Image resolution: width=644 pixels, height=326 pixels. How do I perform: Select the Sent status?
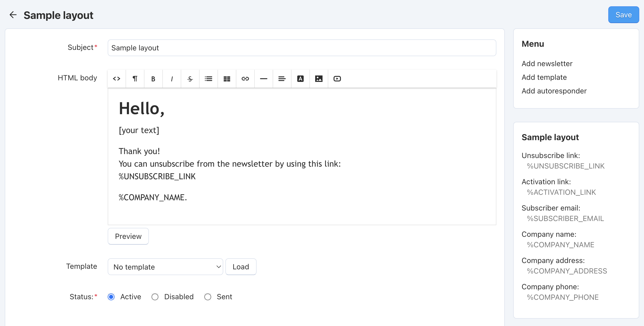[208, 297]
